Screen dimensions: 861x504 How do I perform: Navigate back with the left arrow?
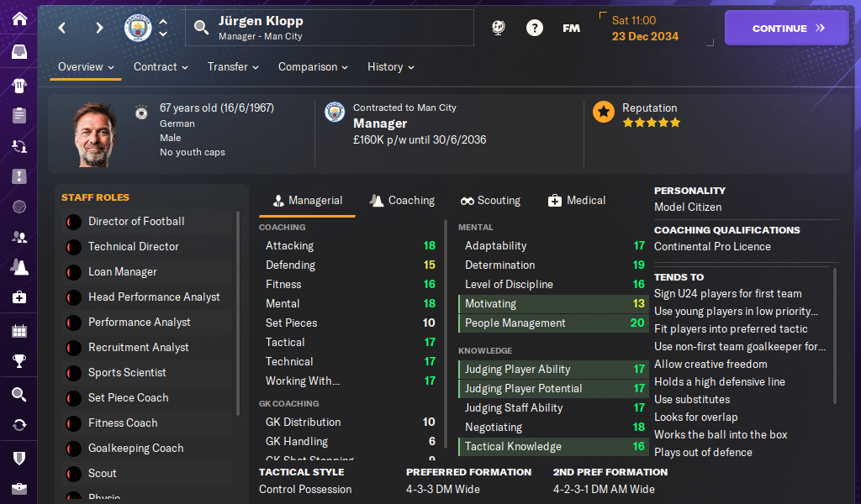[x=62, y=28]
